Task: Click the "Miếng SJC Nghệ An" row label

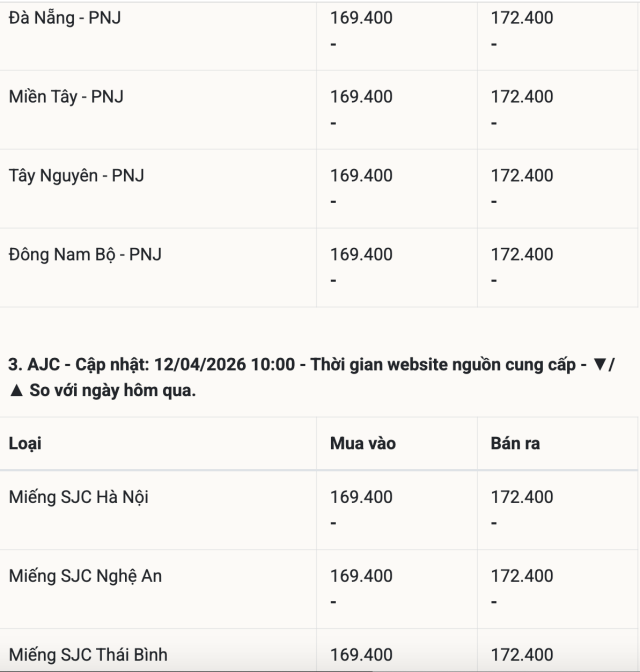Action: (85, 576)
